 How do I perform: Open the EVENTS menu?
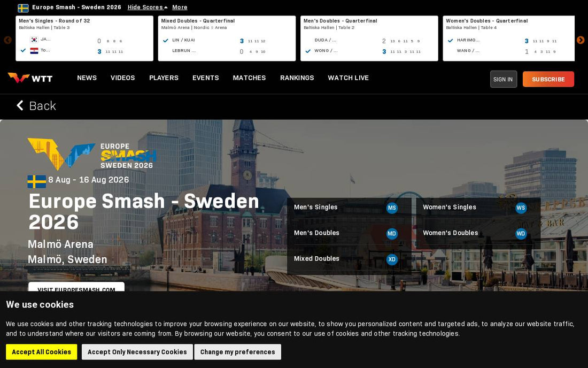tap(205, 78)
